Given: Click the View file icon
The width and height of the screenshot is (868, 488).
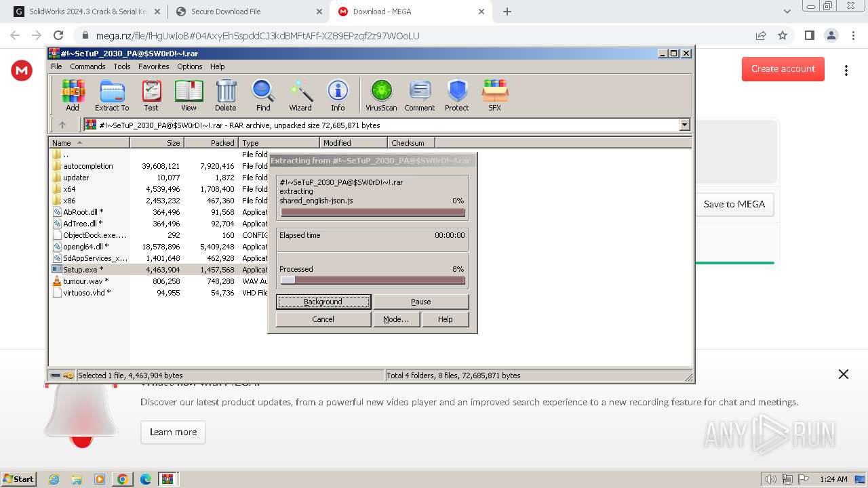Looking at the screenshot, I should click(x=189, y=95).
